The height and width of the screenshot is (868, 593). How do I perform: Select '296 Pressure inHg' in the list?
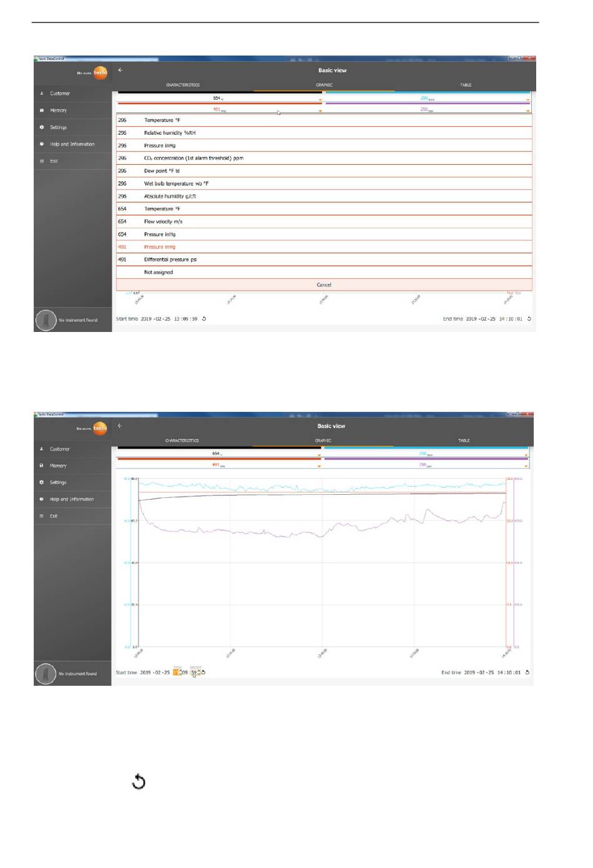(324, 145)
